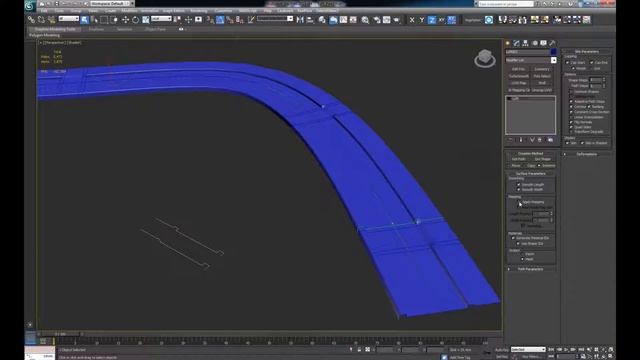Click the ViewCube in the viewport
The height and width of the screenshot is (360, 640).
(x=485, y=58)
